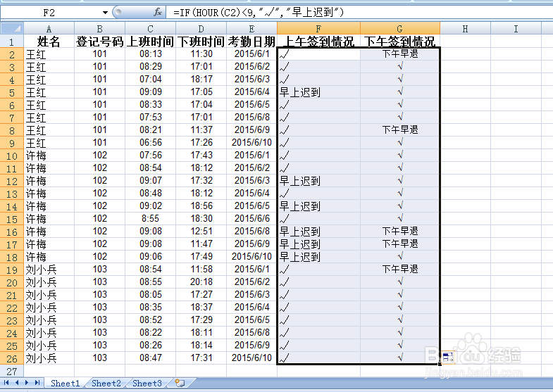Click the Insert Worksheet tab icon
The height and width of the screenshot is (392, 553).
click(x=180, y=383)
